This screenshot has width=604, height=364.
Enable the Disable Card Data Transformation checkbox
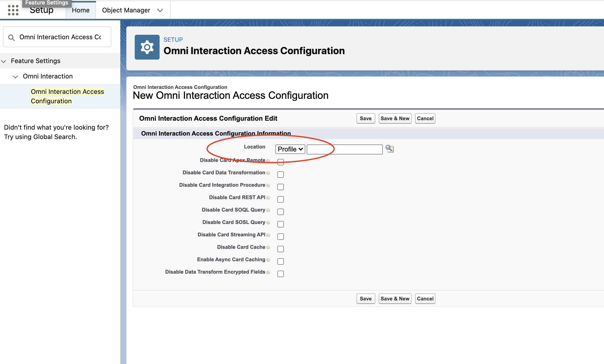pos(280,174)
